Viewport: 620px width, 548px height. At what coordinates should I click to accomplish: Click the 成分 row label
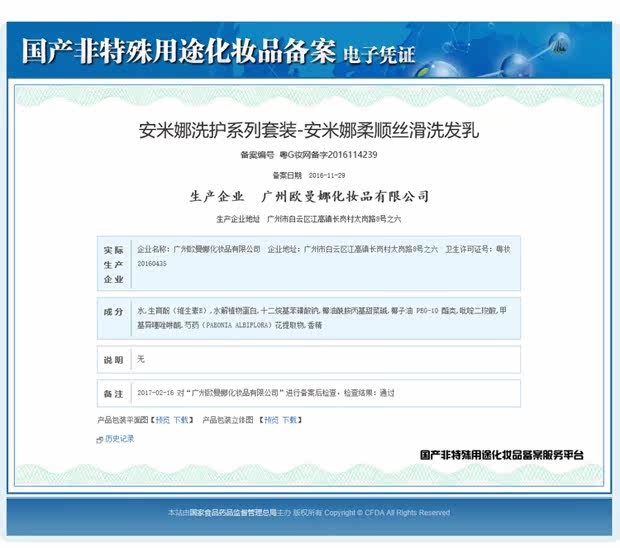[x=113, y=312]
